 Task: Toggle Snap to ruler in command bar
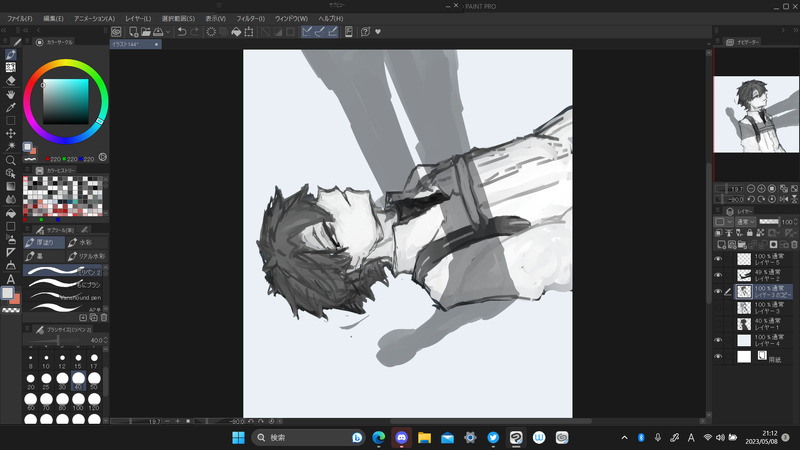point(307,32)
